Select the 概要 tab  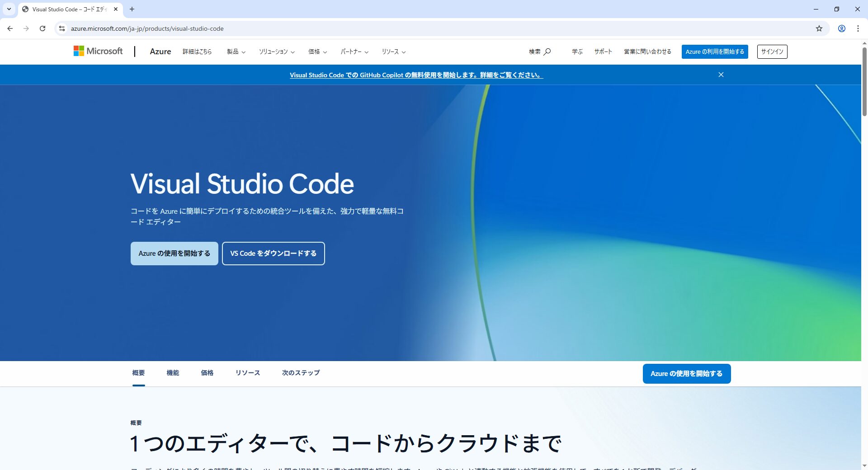coord(138,373)
